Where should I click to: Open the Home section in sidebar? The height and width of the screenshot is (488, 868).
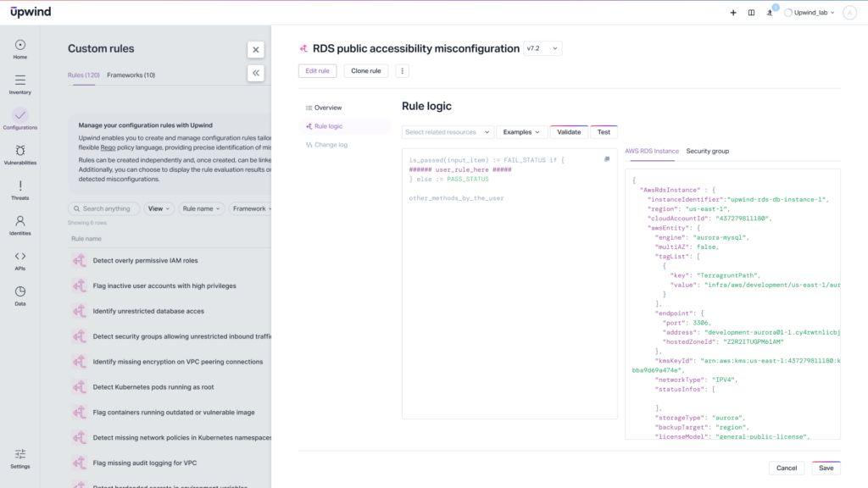pyautogui.click(x=20, y=49)
